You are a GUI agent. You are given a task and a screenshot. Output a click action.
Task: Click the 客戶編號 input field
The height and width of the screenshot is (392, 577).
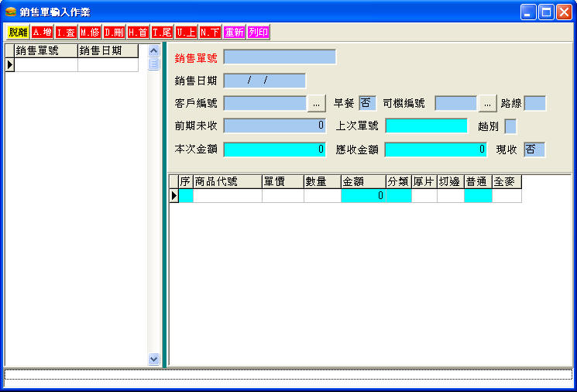pyautogui.click(x=265, y=104)
